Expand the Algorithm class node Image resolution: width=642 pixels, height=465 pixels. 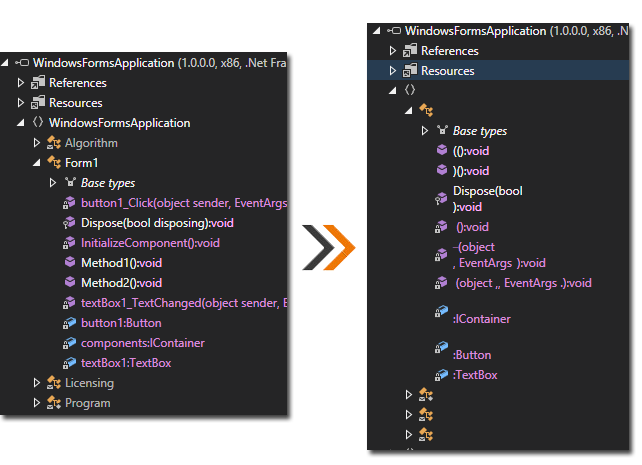(36, 143)
